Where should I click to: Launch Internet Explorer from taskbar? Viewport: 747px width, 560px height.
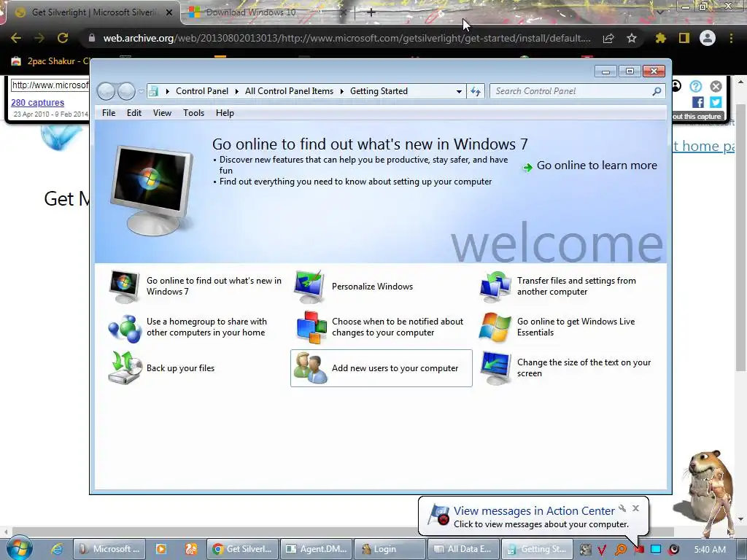[x=57, y=549]
